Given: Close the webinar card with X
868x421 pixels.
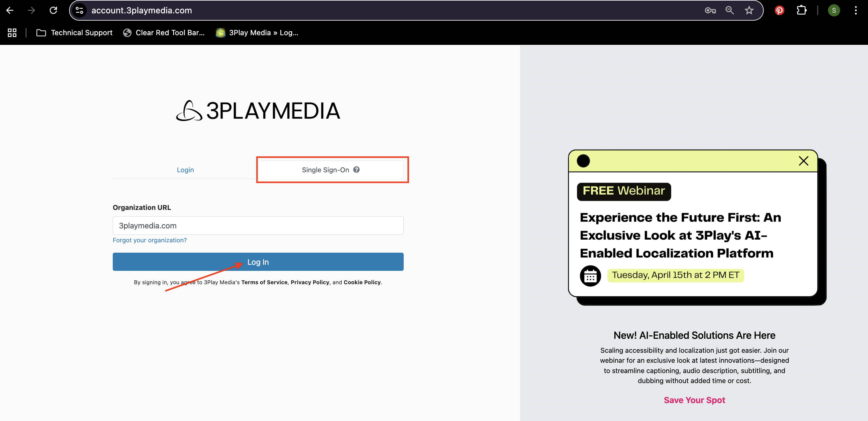Looking at the screenshot, I should 803,161.
